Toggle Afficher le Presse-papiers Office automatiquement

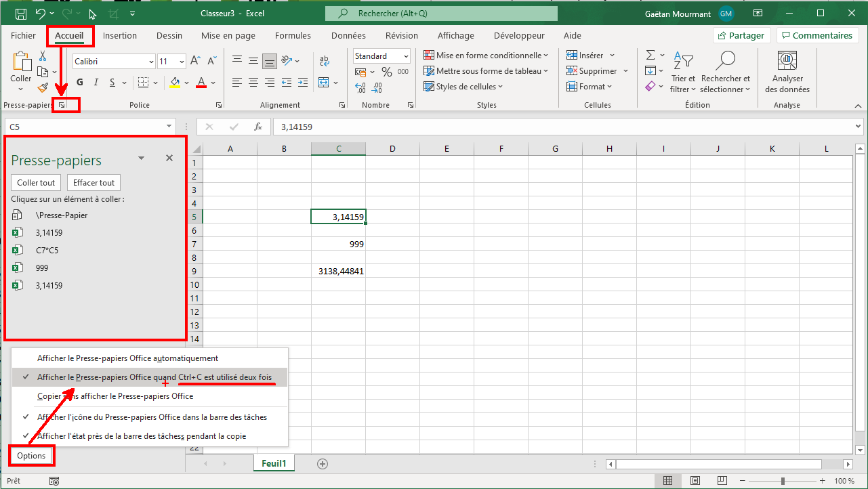(x=150, y=358)
